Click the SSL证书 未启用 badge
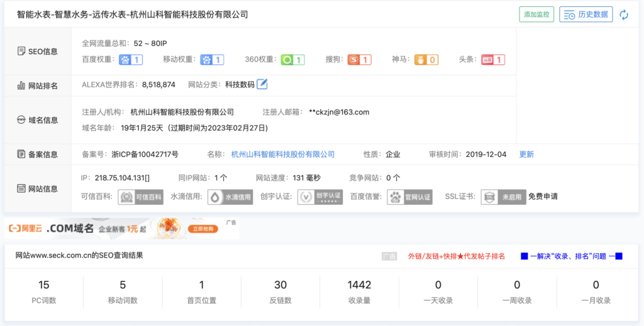The width and height of the screenshot is (644, 326). pos(504,197)
